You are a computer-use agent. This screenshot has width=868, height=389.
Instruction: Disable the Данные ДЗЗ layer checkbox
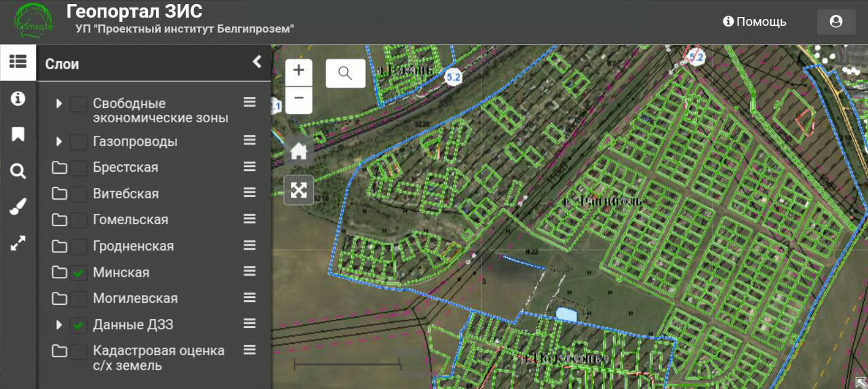click(x=79, y=325)
